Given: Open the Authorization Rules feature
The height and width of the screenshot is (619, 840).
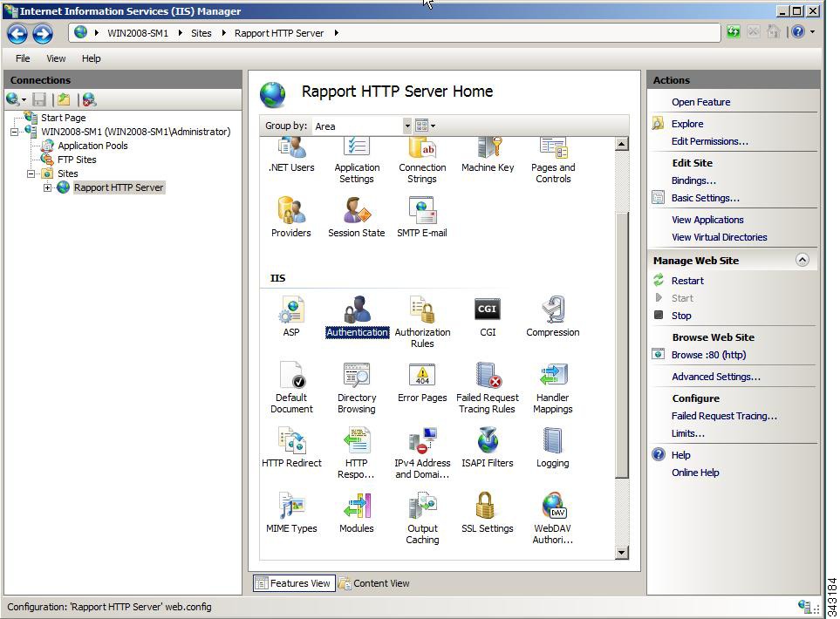Looking at the screenshot, I should click(x=422, y=322).
